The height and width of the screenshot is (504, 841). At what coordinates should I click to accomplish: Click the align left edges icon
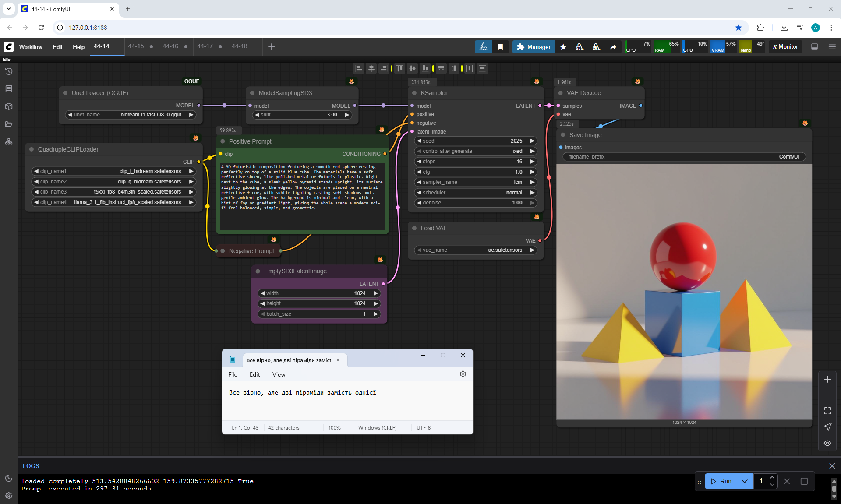tap(359, 68)
